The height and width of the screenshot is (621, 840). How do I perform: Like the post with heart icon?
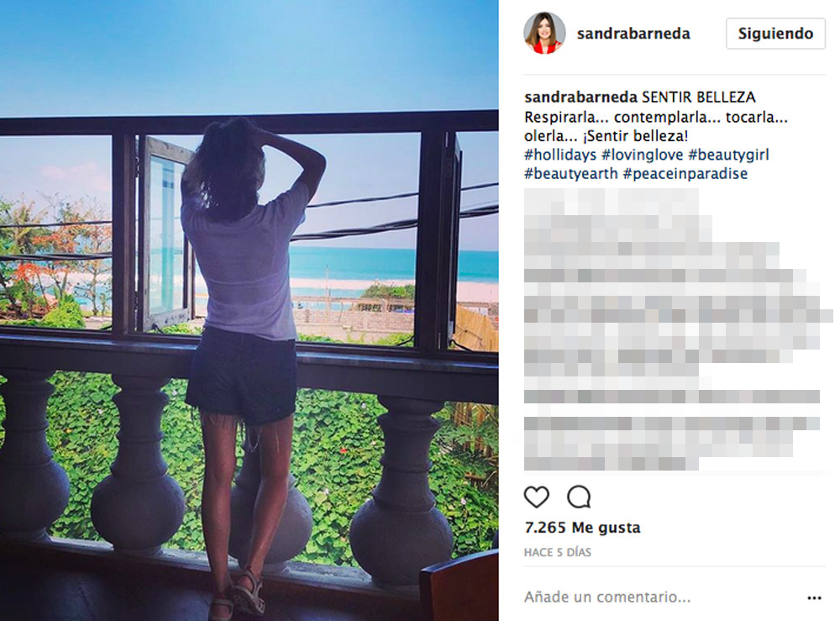click(x=536, y=497)
